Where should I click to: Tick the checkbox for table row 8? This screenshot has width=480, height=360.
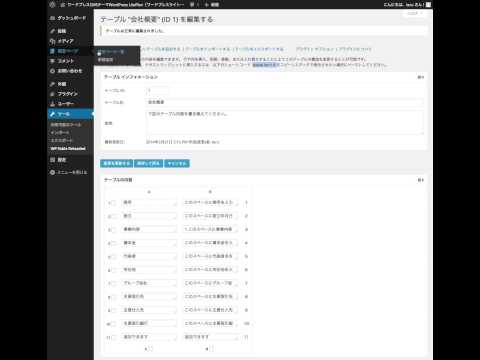[x=113, y=297]
